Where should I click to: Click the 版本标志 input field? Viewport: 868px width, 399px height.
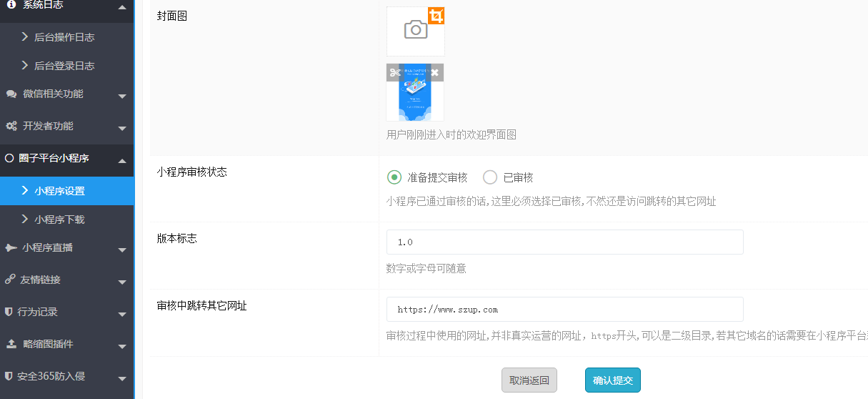[x=564, y=242]
